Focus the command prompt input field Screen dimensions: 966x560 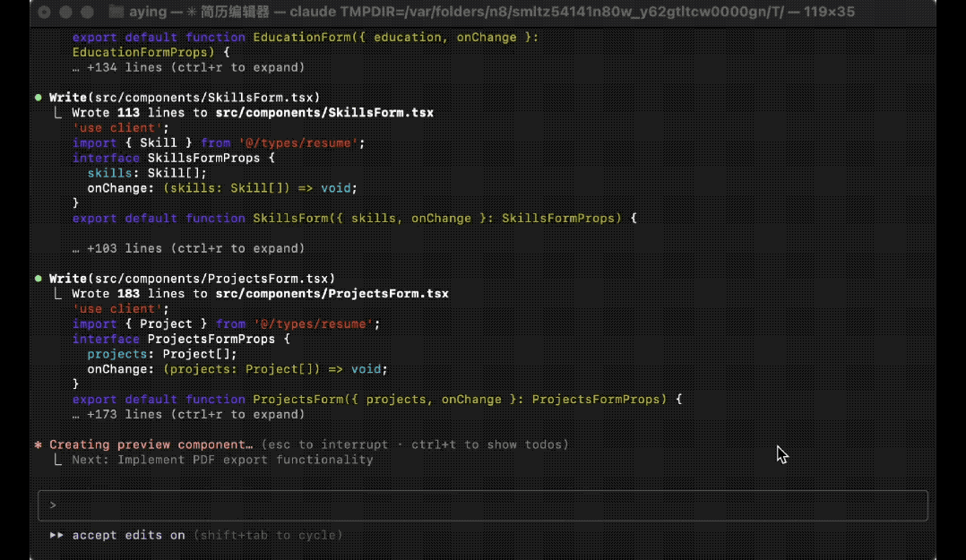point(484,505)
